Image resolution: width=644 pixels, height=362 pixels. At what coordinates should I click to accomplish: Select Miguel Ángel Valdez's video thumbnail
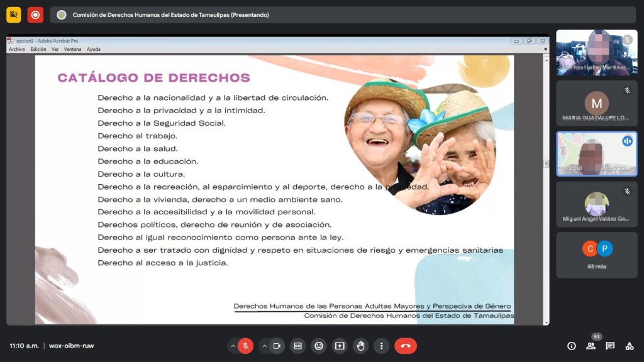click(596, 204)
